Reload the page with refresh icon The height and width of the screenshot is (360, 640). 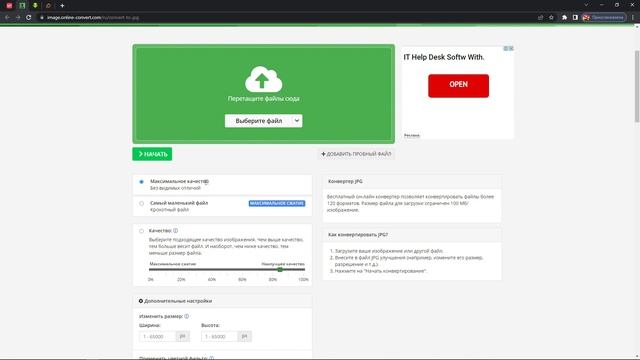click(29, 17)
